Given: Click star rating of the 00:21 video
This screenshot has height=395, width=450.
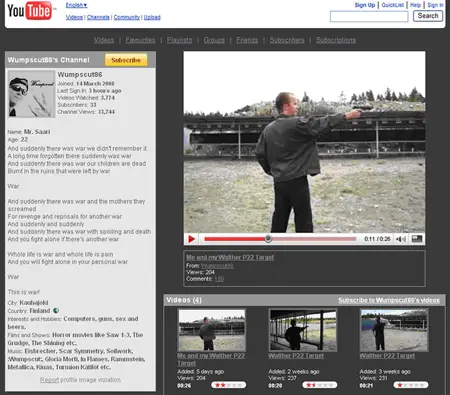Looking at the screenshot, I should pos(411,385).
